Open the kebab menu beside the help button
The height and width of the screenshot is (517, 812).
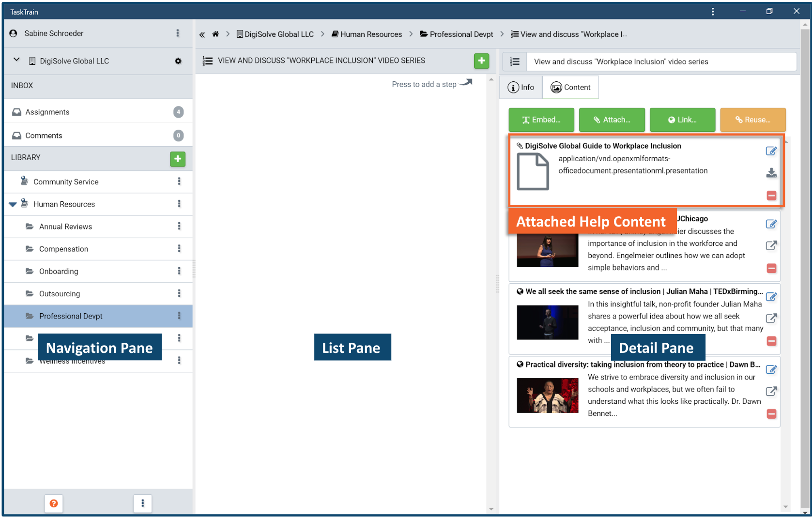click(142, 503)
